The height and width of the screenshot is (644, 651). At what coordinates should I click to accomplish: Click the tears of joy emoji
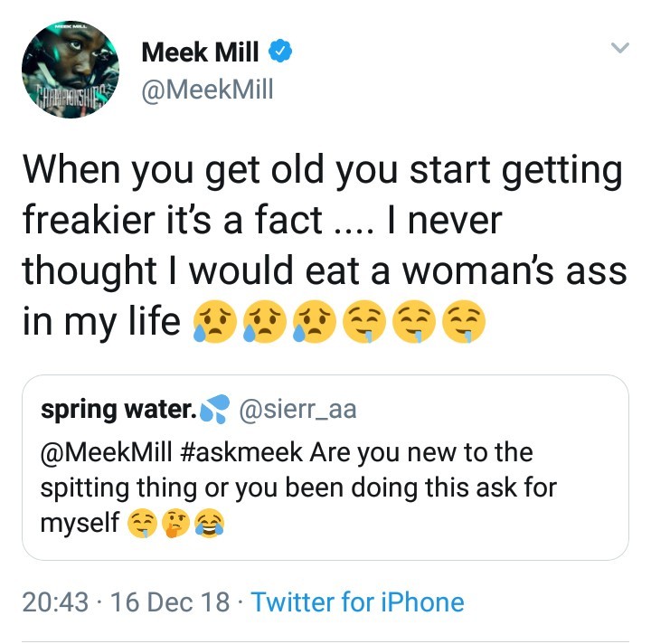pyautogui.click(x=211, y=525)
